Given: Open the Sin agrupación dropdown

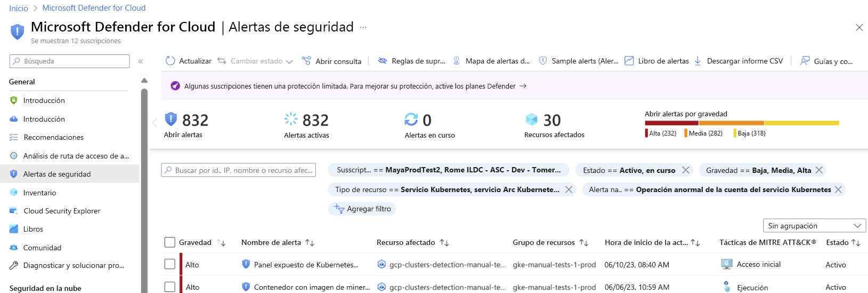Looking at the screenshot, I should click(815, 226).
